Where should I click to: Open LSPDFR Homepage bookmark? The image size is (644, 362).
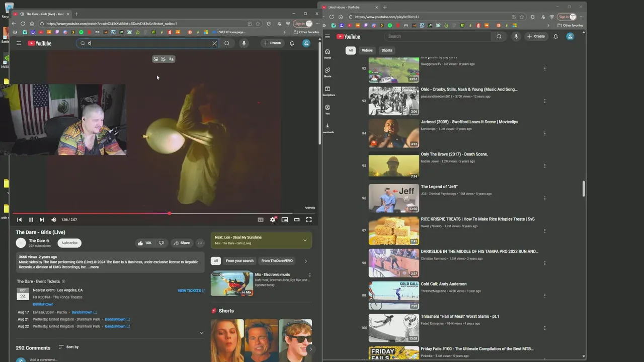click(229, 32)
